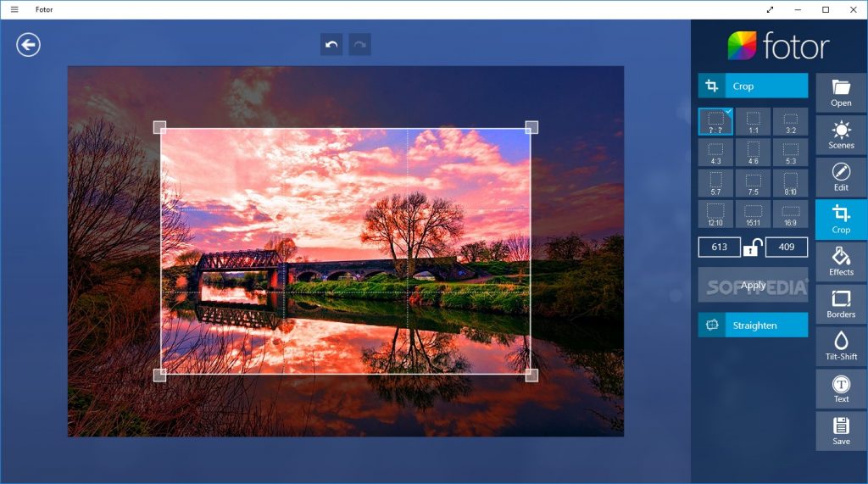Select the 16:9 crop ratio

(x=791, y=214)
